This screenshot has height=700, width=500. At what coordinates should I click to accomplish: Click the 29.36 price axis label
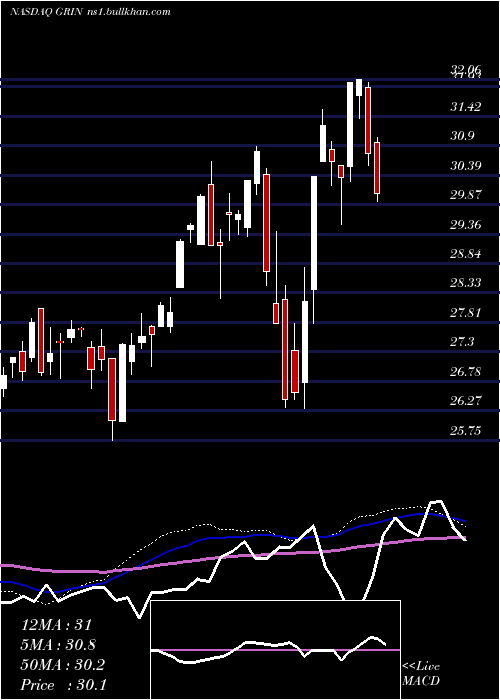466,224
